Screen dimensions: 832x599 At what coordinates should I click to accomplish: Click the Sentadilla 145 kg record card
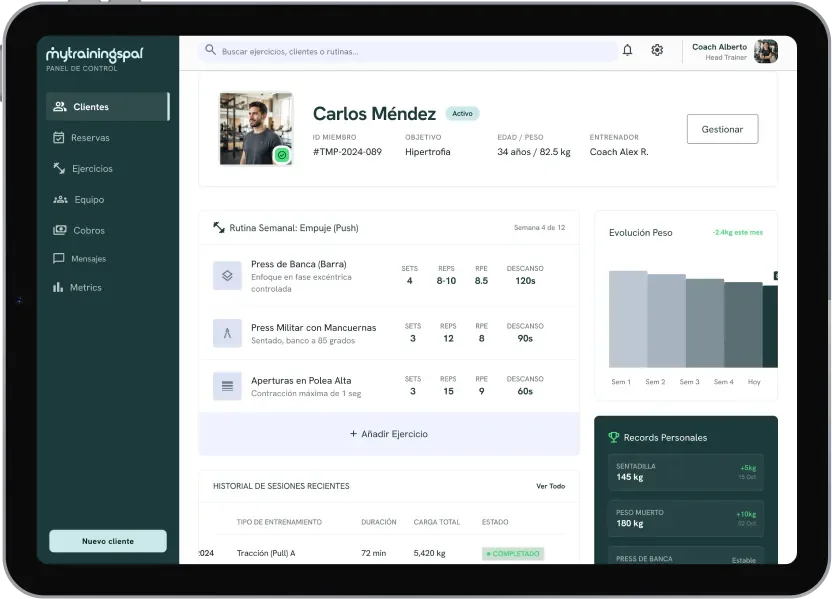(686, 472)
